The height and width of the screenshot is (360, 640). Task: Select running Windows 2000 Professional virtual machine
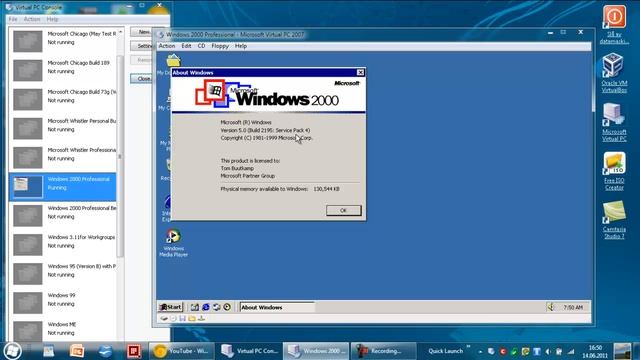click(x=63, y=187)
